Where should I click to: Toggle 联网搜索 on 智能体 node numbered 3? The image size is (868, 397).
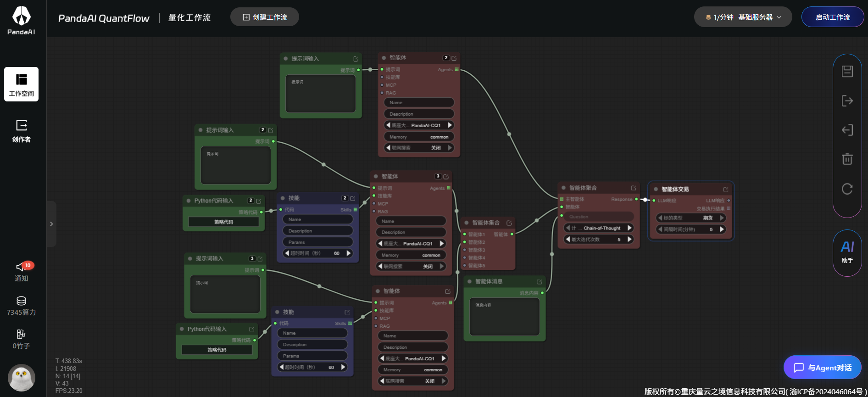(x=411, y=266)
